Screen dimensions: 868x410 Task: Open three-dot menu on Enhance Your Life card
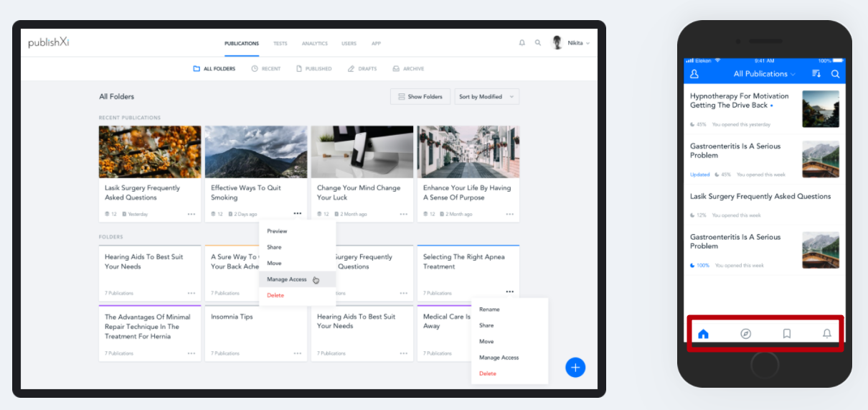[x=510, y=214]
